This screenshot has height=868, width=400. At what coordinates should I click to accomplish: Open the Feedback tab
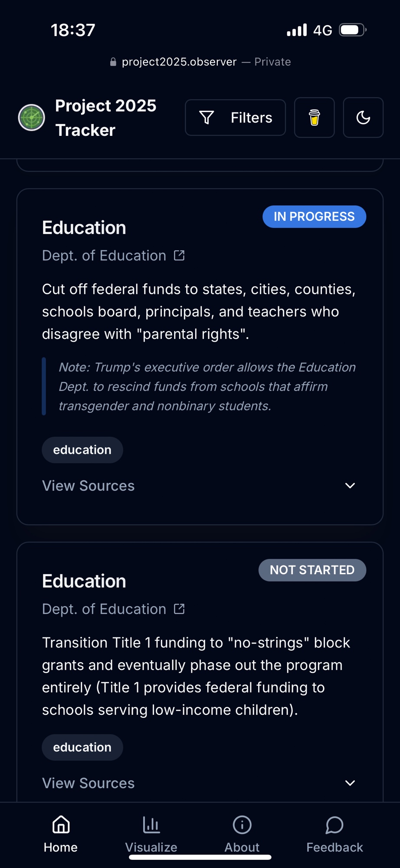(334, 834)
